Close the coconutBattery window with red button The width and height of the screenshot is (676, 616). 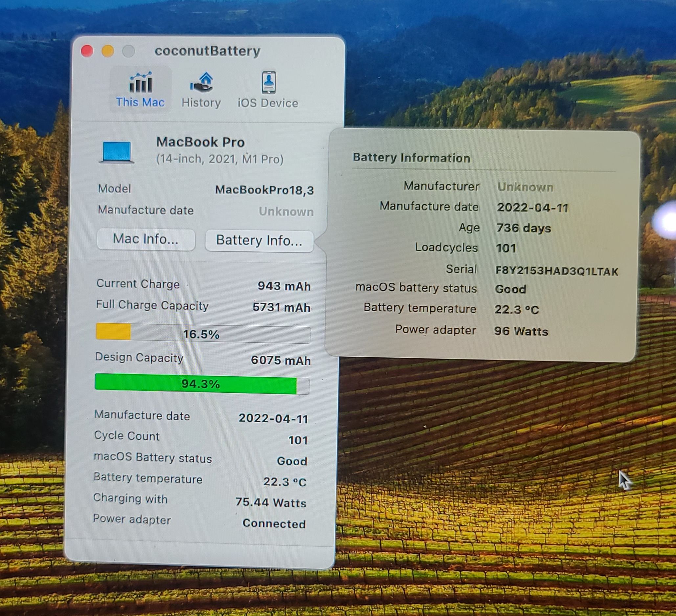pos(87,51)
